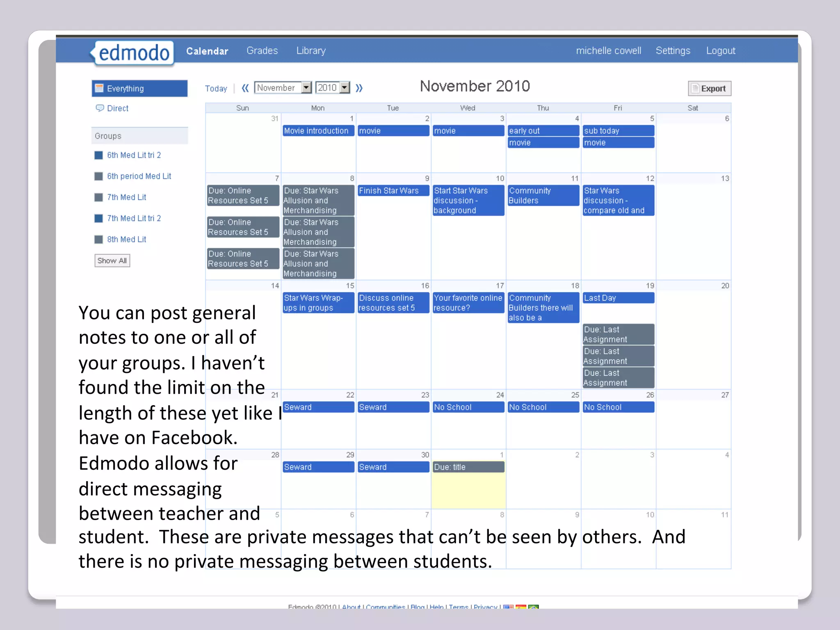Toggle the 7th Med Lit tri 2 color box
The width and height of the screenshot is (840, 630).
point(98,218)
